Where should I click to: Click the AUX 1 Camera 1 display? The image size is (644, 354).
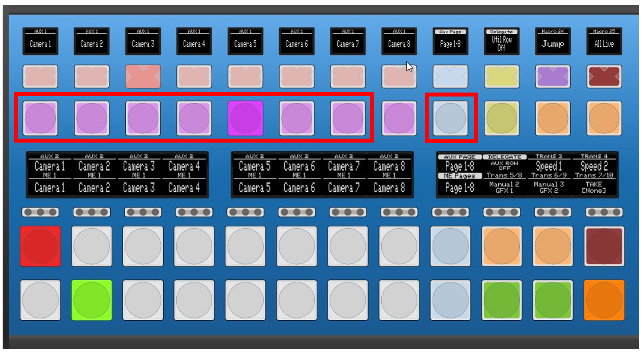[40, 41]
